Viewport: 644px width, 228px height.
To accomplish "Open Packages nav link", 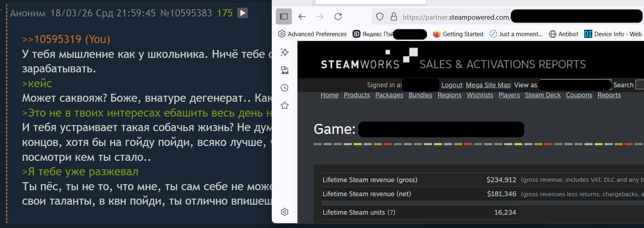I will click(389, 95).
